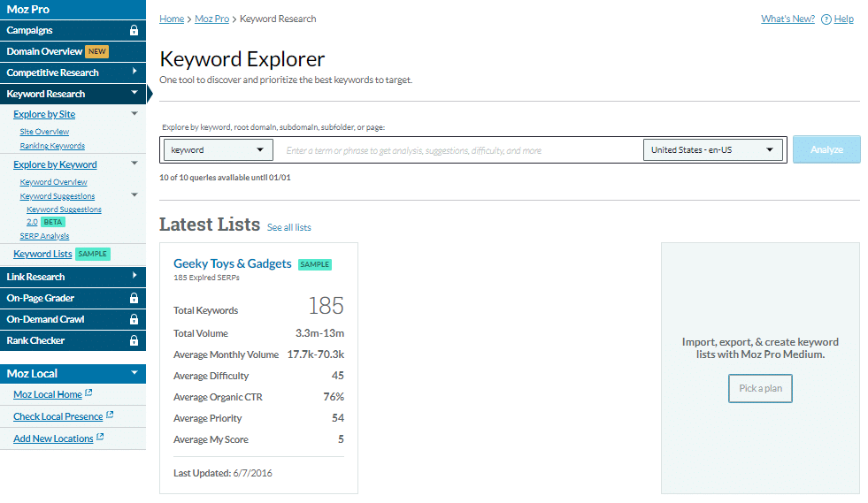Image resolution: width=868 pixels, height=503 pixels.
Task: Open Campaigns in the sidebar
Action: [x=73, y=30]
